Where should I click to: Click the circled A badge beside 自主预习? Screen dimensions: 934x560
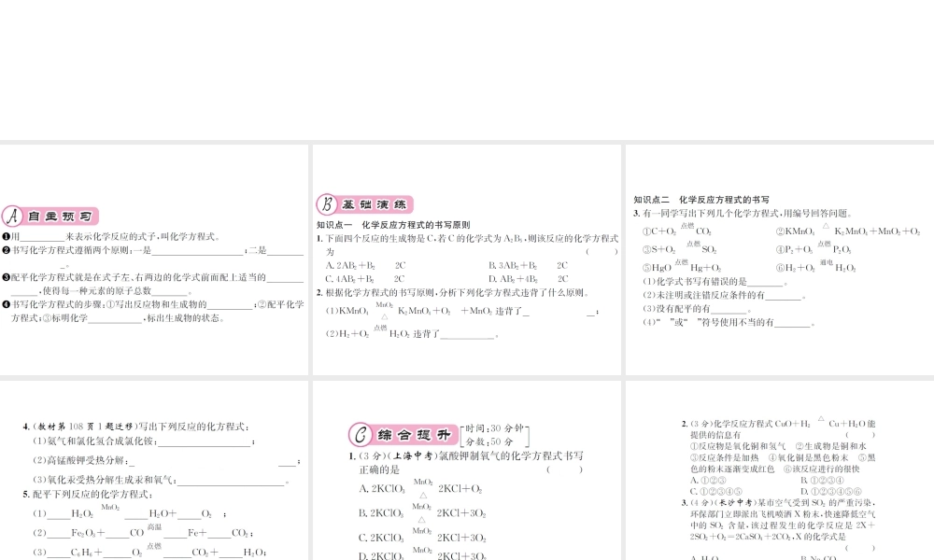(x=12, y=216)
